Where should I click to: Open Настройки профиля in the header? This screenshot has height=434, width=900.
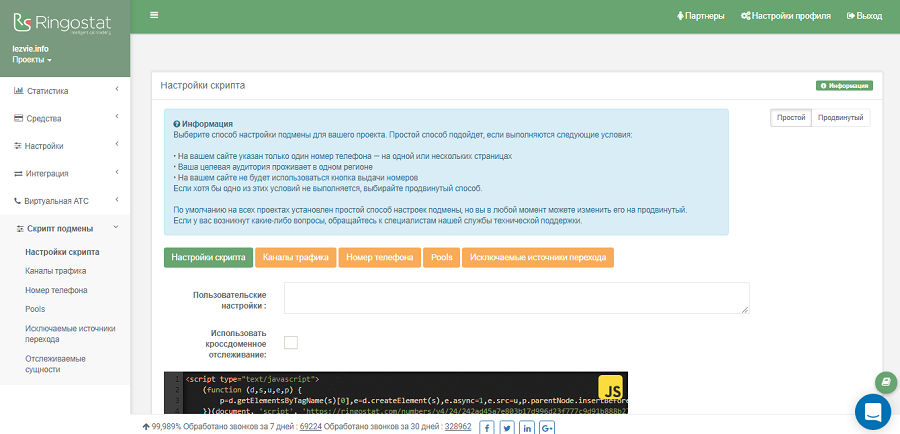[x=786, y=16]
